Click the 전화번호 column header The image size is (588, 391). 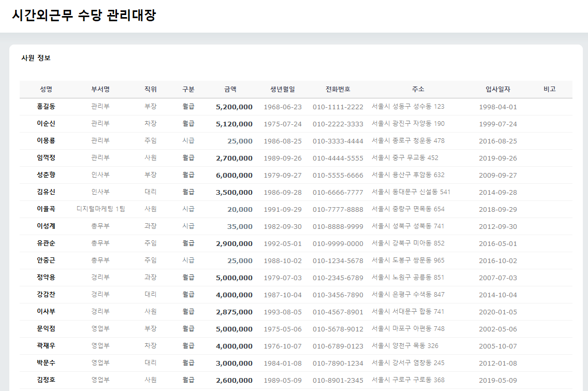(x=338, y=89)
